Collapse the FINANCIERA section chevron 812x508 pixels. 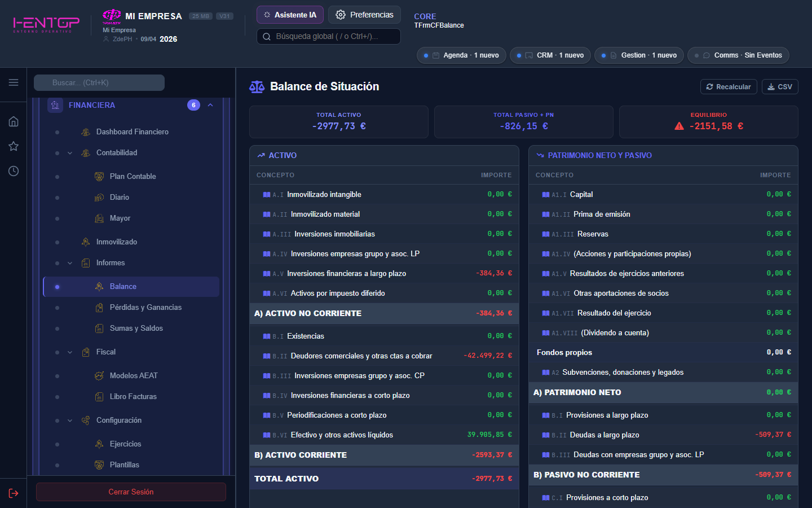click(x=210, y=105)
